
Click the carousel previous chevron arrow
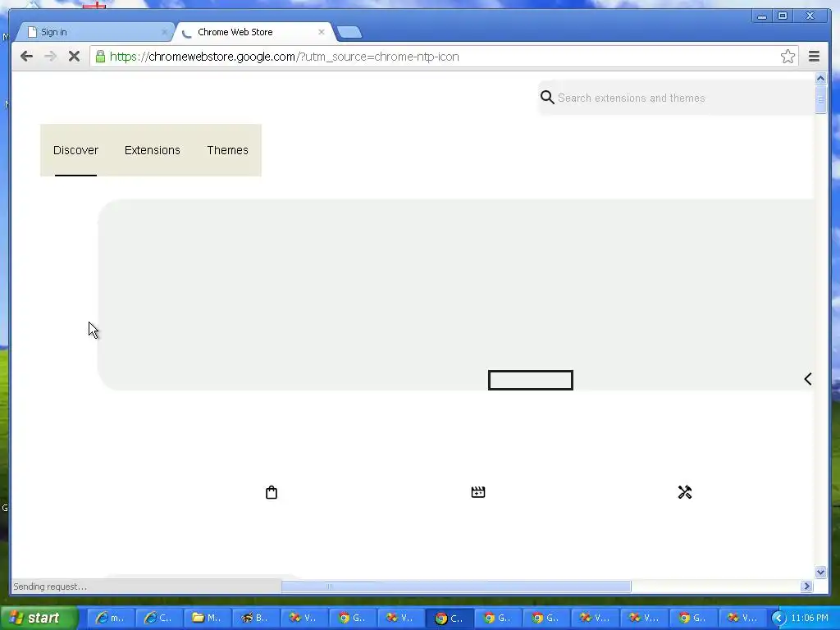tap(808, 379)
